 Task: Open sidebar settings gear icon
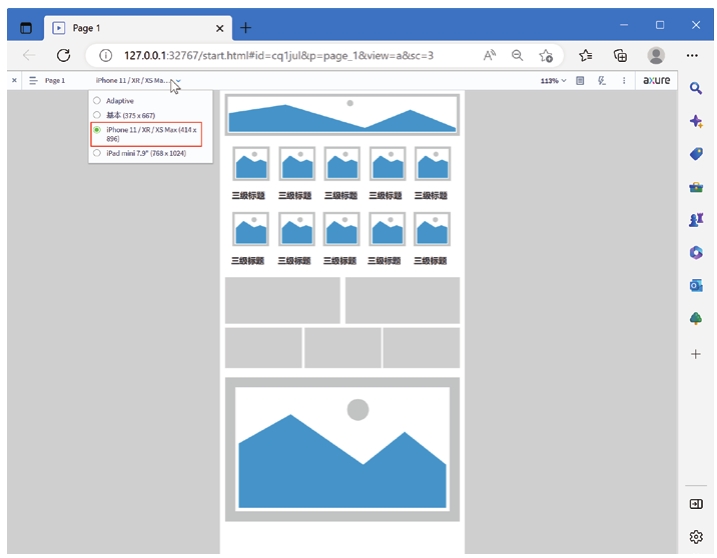pyautogui.click(x=696, y=537)
